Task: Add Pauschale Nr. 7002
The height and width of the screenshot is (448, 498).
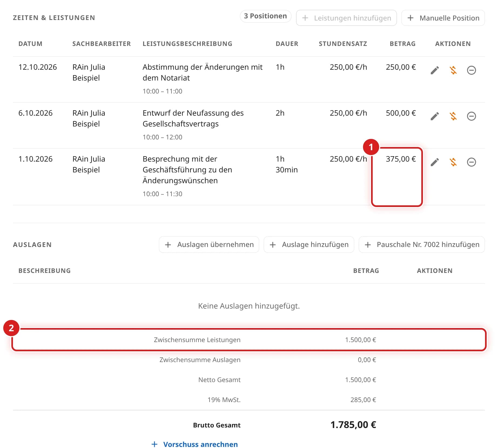Action: click(x=422, y=245)
